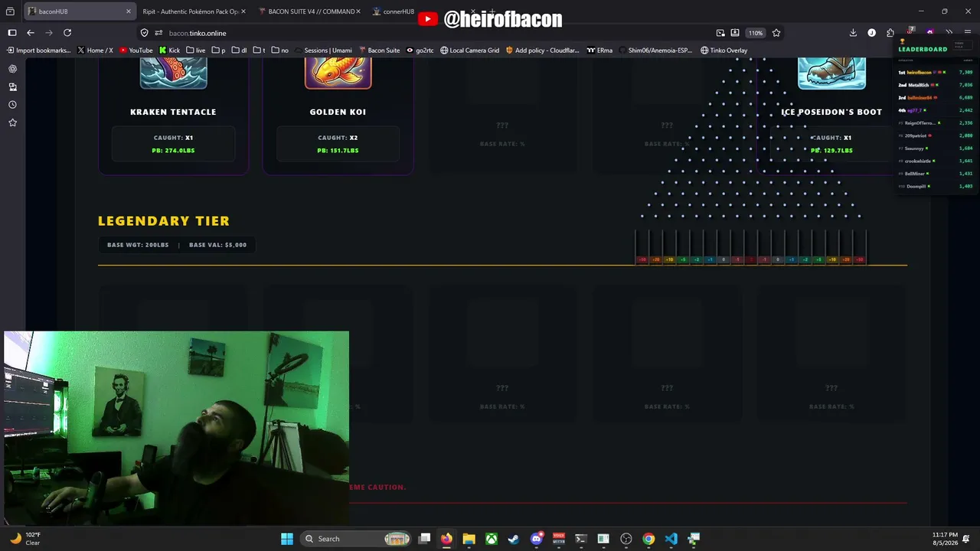Image resolution: width=980 pixels, height=551 pixels.
Task: Open OBS Studio from the taskbar
Action: click(626, 539)
